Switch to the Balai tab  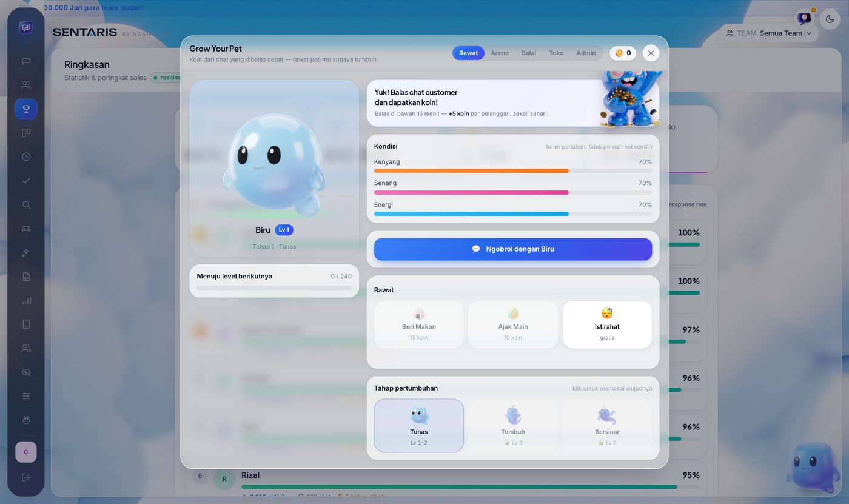pos(529,53)
